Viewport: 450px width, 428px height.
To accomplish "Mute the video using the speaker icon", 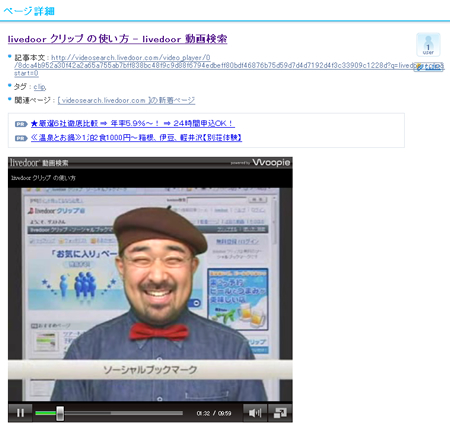I will click(x=255, y=413).
